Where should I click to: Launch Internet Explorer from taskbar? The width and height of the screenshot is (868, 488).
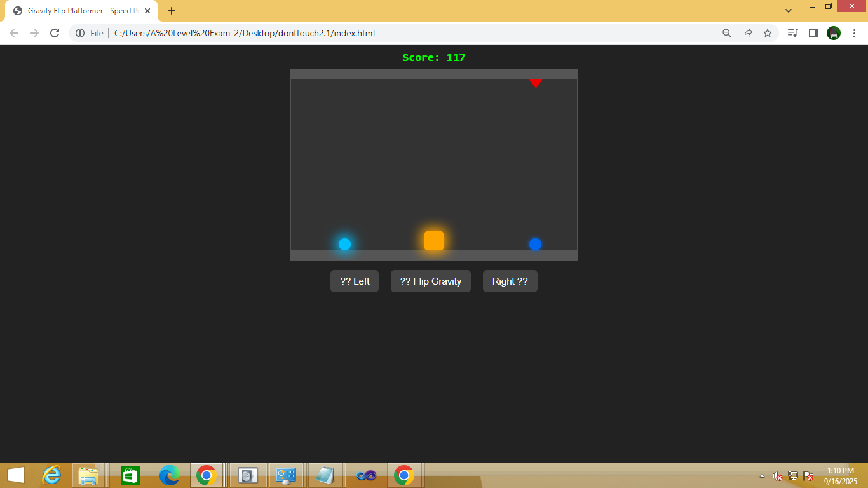[x=51, y=475]
